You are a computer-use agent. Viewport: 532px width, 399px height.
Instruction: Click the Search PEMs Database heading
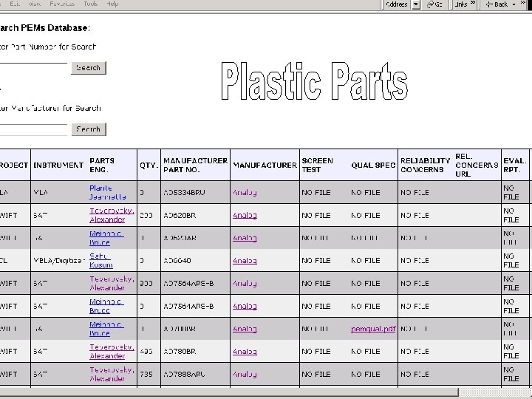tap(45, 28)
